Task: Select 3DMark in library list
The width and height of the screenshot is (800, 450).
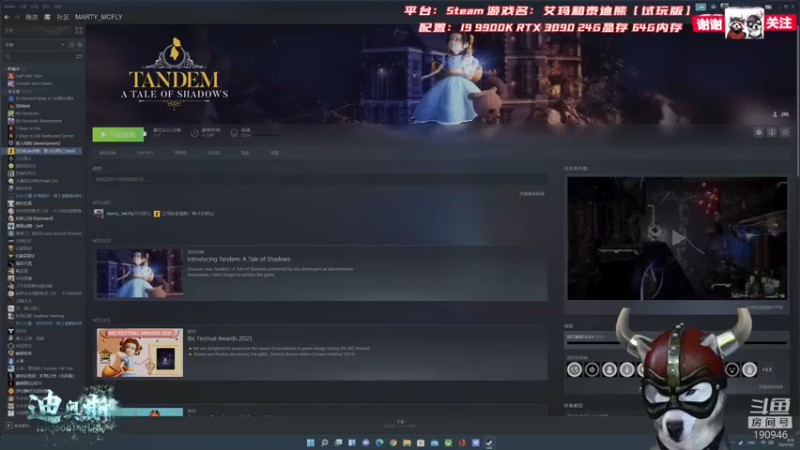Action: tap(19, 106)
